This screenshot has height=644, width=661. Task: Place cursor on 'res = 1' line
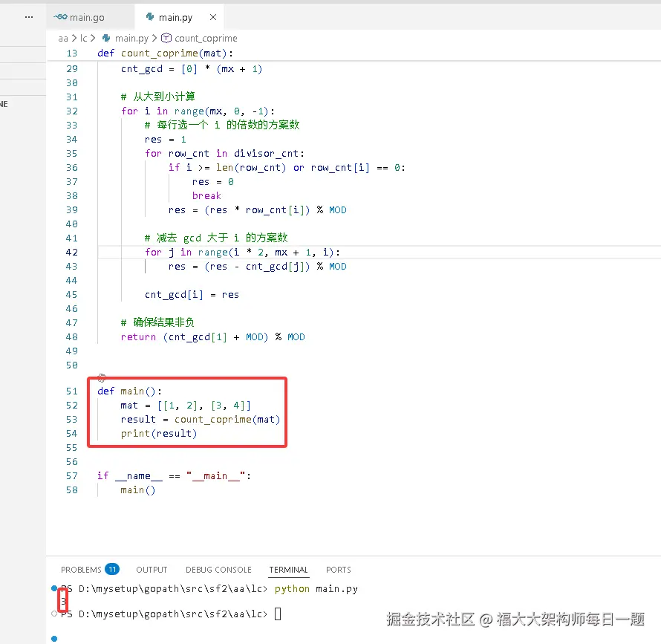tap(165, 140)
